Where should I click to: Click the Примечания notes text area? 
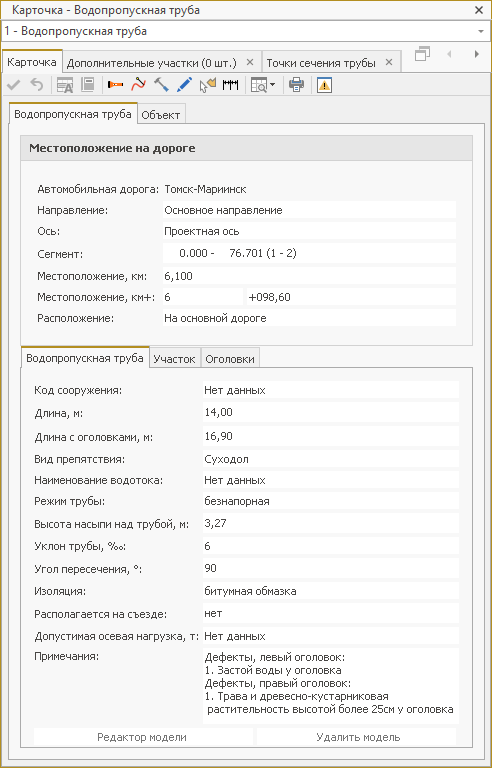click(x=331, y=686)
